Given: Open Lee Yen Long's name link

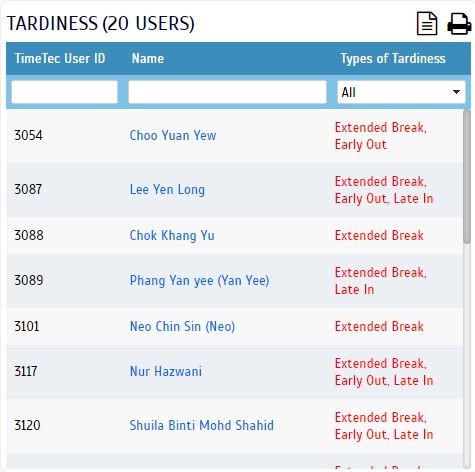Looking at the screenshot, I should [x=167, y=190].
